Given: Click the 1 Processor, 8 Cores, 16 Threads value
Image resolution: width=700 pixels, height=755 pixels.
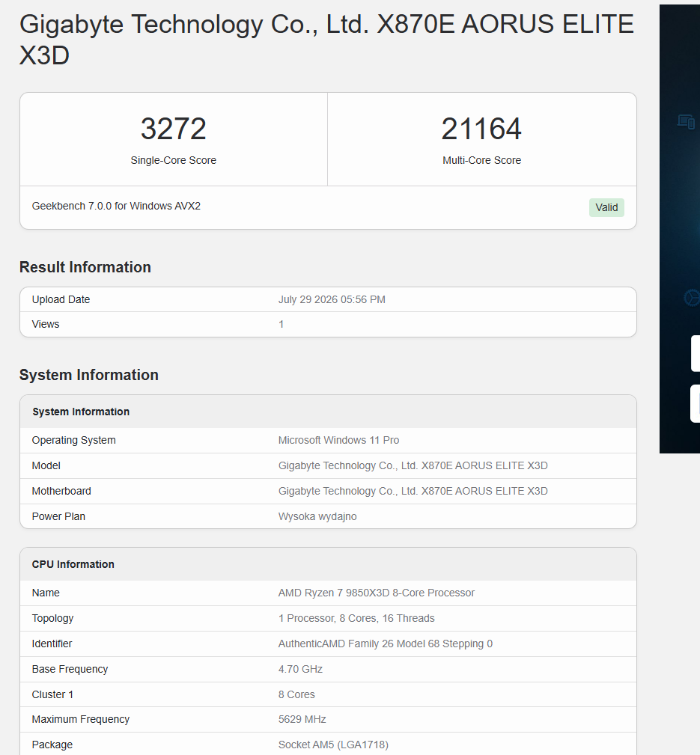Looking at the screenshot, I should point(356,618).
